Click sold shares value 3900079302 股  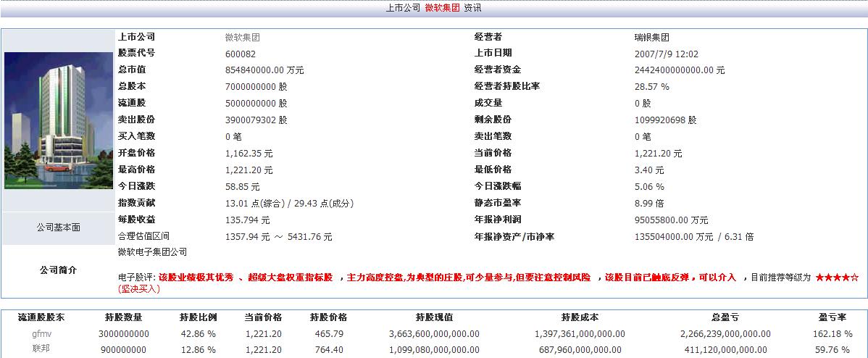[256, 120]
